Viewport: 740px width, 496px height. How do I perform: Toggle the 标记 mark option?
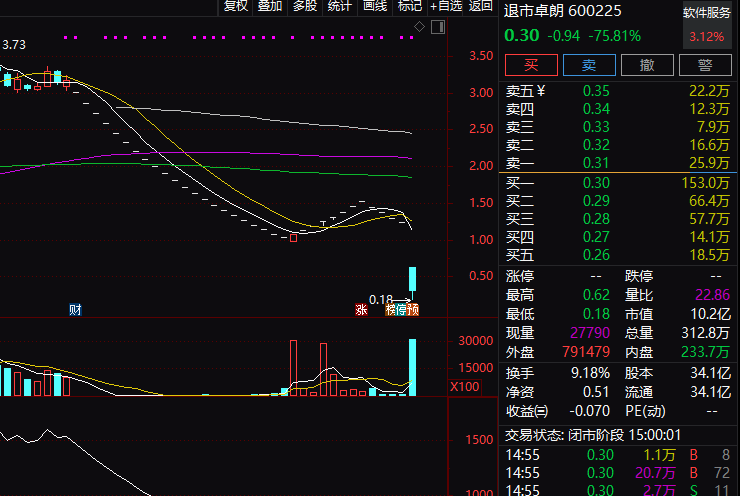coord(409,6)
